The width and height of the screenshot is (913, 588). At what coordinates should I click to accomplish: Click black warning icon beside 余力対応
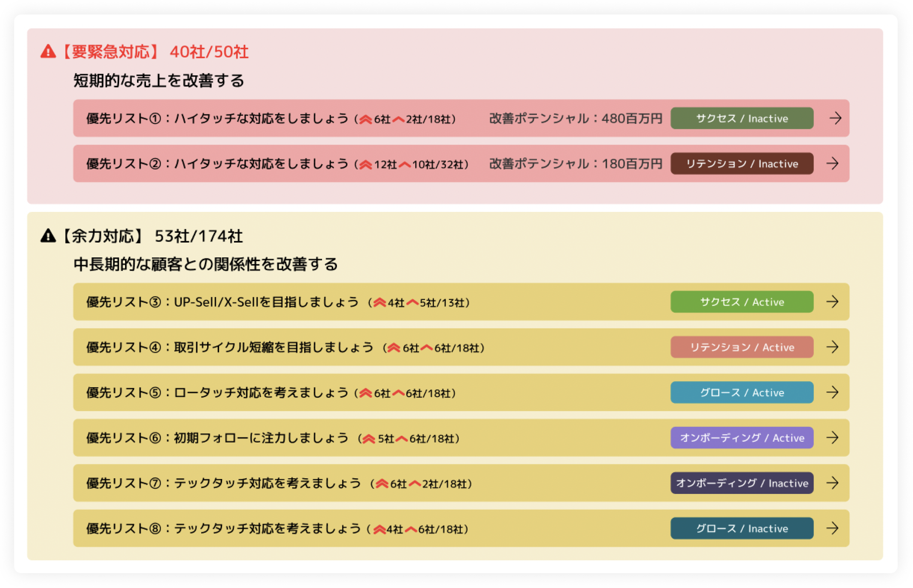point(48,235)
